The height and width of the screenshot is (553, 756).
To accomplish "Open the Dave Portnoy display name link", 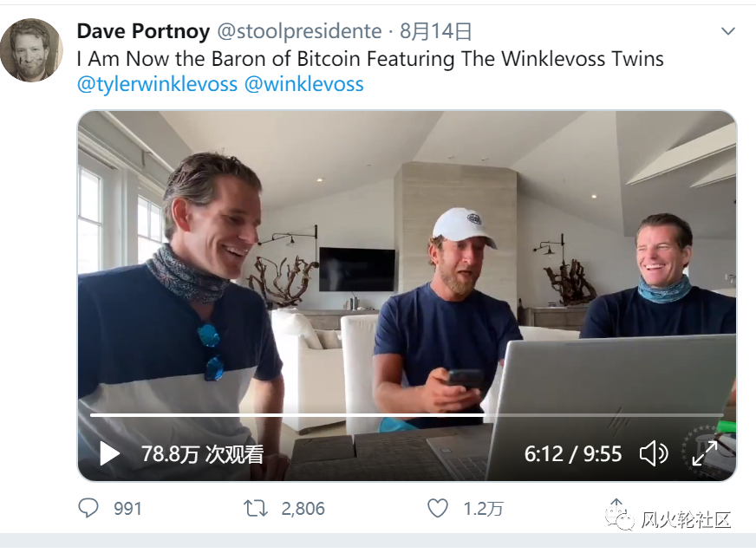I will [143, 32].
